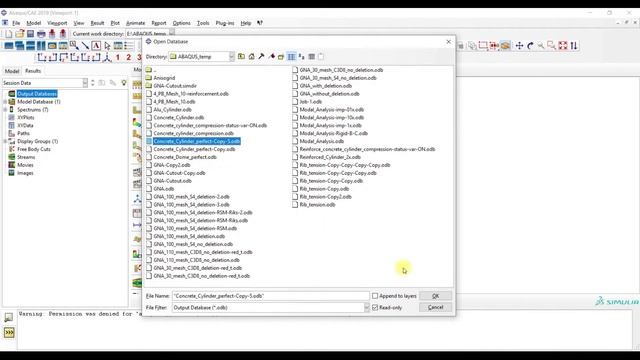This screenshot has width=640, height=360.
Task: Click the Open file toolbar icon
Action: pos(20,34)
